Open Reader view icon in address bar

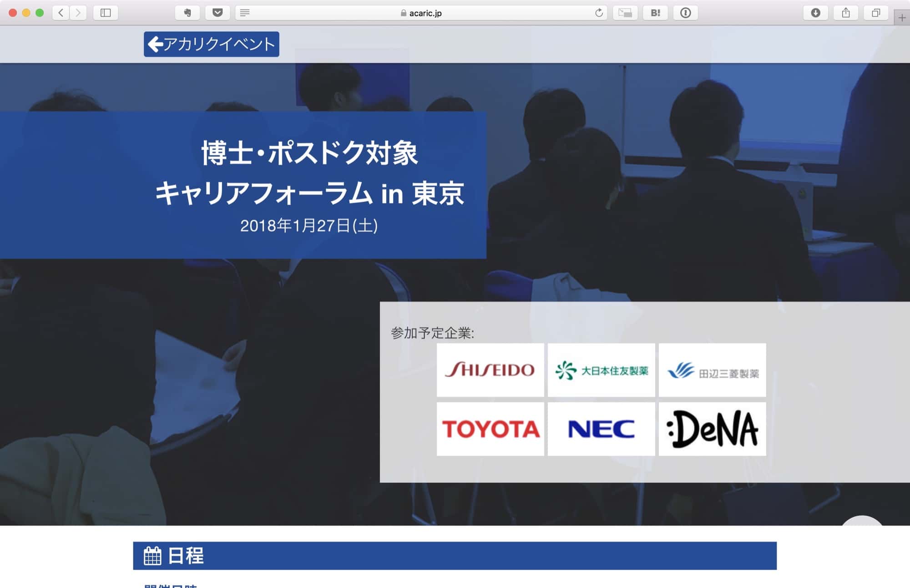tap(245, 13)
